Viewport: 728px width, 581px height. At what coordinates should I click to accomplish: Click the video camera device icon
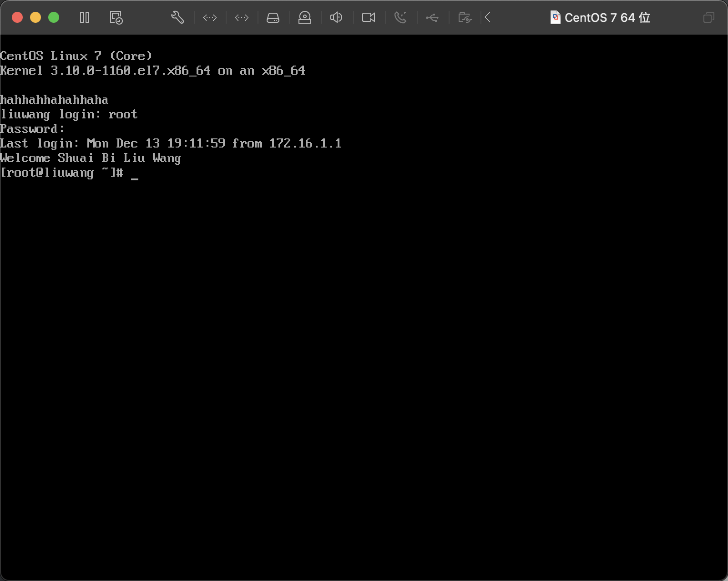(x=369, y=18)
